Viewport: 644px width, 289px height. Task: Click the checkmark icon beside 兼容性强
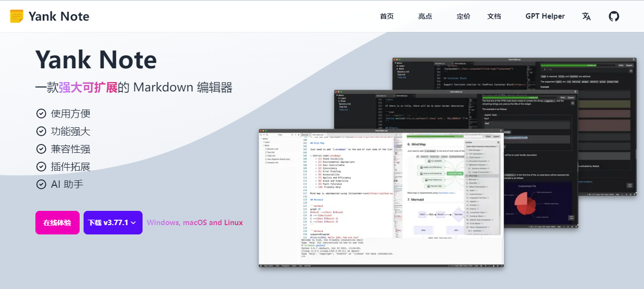pos(41,148)
